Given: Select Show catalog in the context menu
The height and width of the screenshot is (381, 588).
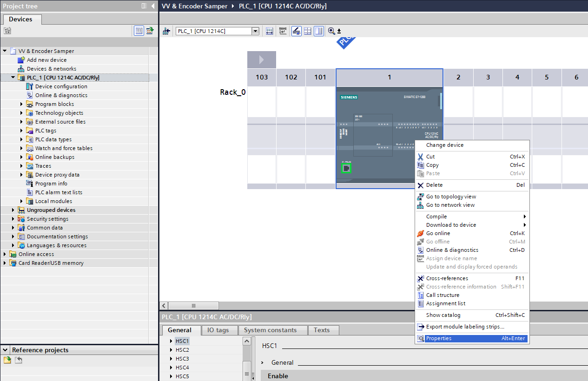Looking at the screenshot, I should tap(471, 315).
